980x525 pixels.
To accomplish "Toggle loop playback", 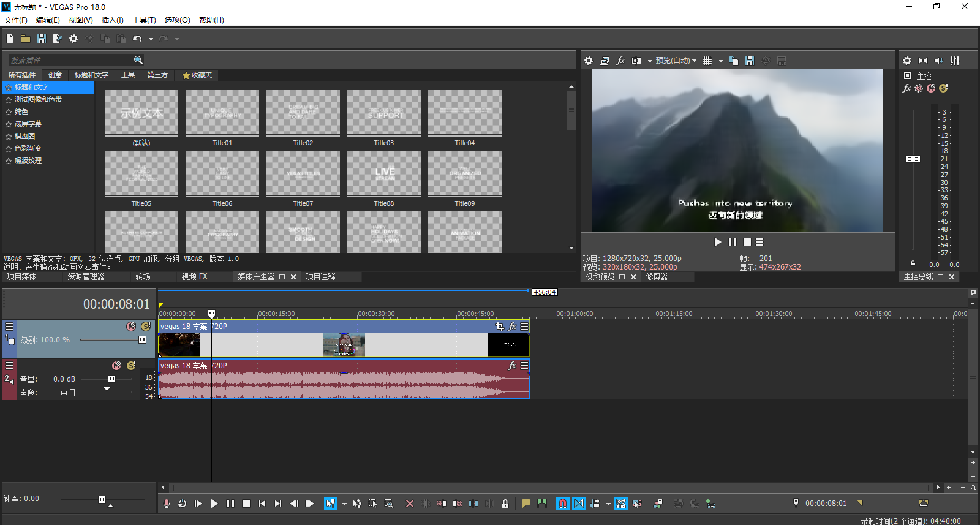I will tap(182, 504).
